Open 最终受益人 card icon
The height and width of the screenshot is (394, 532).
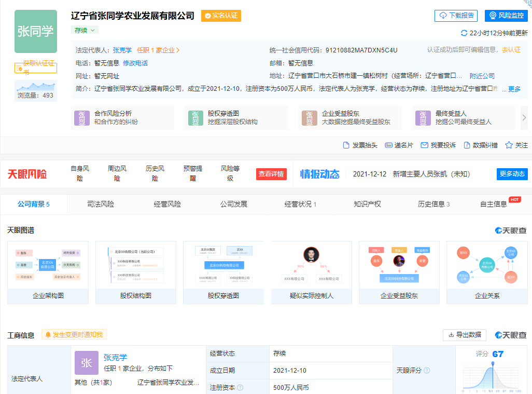pyautogui.click(x=423, y=118)
